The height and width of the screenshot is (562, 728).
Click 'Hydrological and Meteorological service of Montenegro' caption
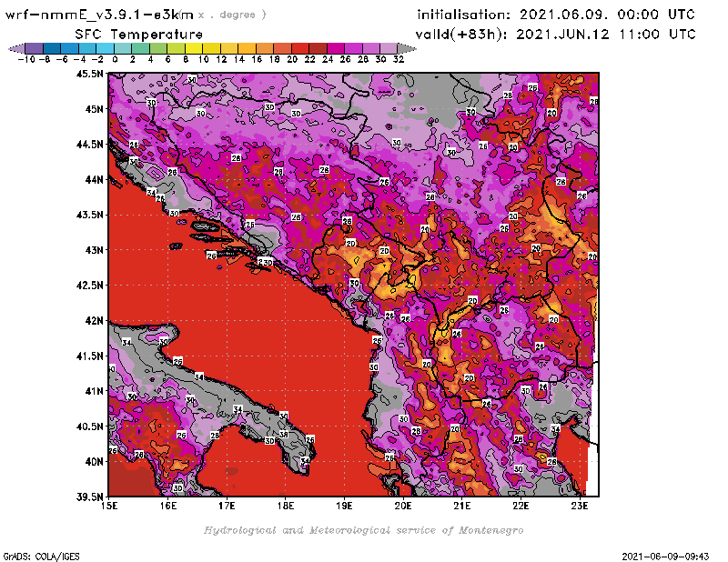pos(363,530)
